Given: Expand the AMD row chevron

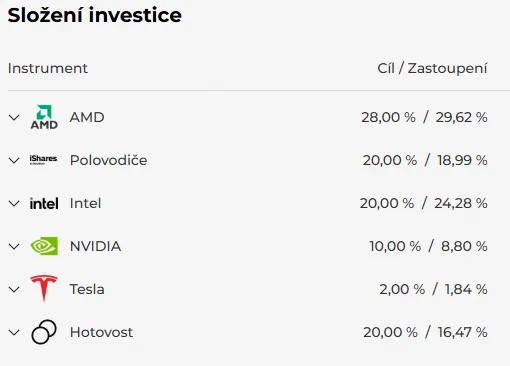Looking at the screenshot, I should (x=14, y=117).
